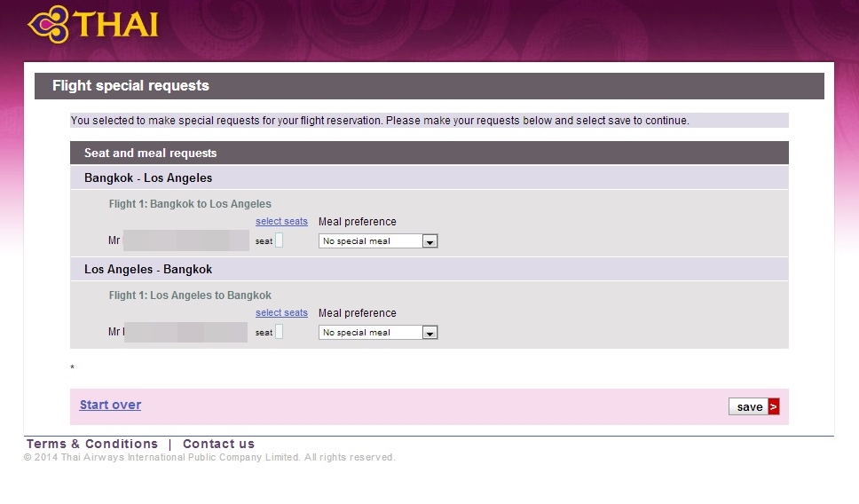Click the red arrow on the save button
This screenshot has height=504, width=859.
[773, 406]
